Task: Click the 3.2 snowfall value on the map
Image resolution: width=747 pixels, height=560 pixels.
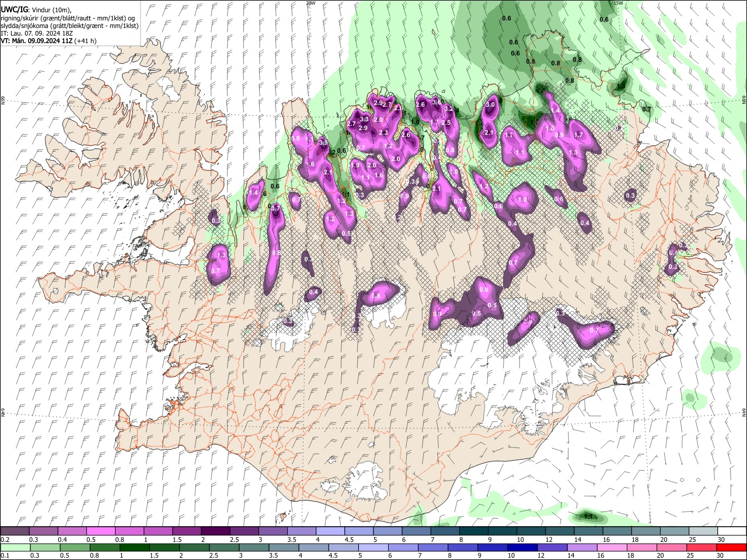Action: point(449,108)
